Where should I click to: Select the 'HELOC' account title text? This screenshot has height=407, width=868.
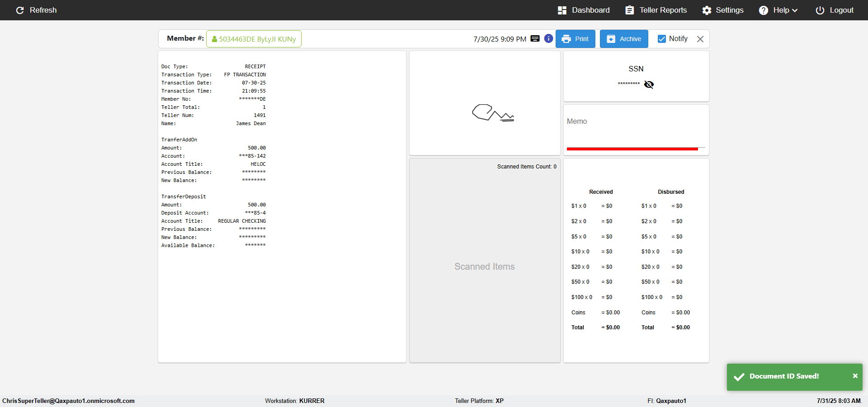[258, 164]
